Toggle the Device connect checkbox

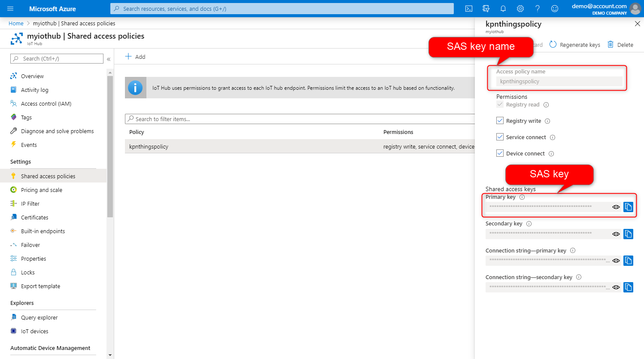500,153
